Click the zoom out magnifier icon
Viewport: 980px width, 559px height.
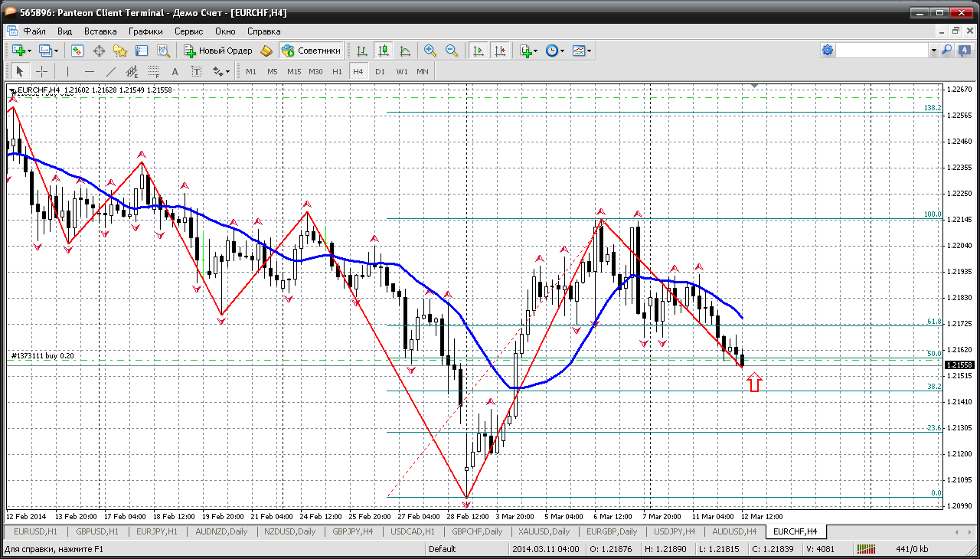pyautogui.click(x=452, y=51)
